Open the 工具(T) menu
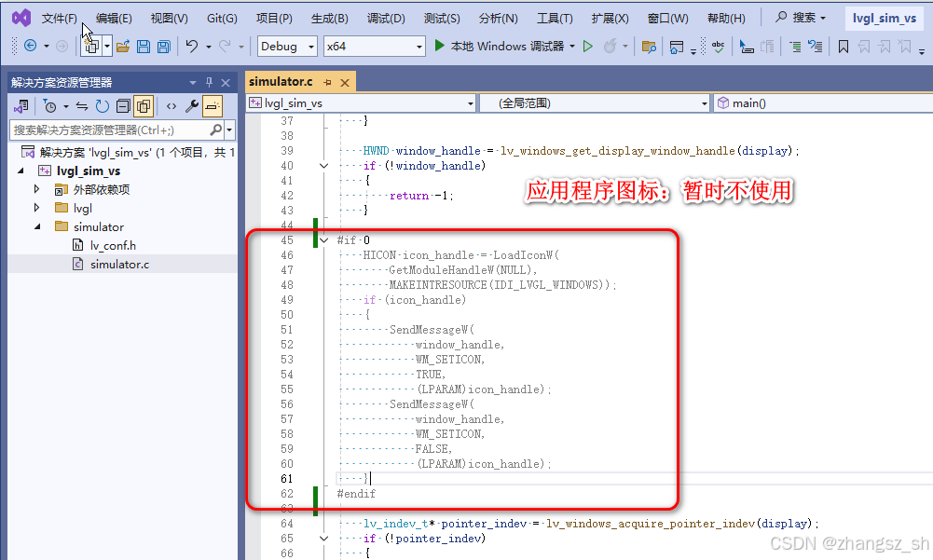Screen dimensions: 933x560 tap(555, 19)
